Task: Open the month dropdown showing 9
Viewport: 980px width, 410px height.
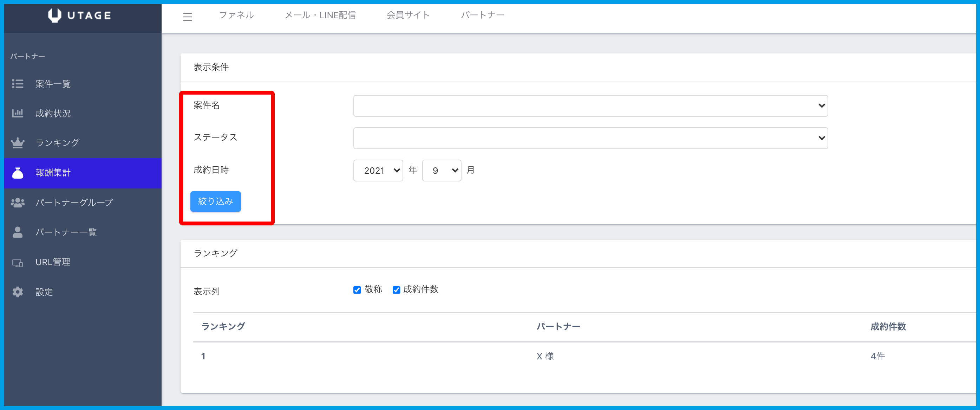Action: (441, 171)
